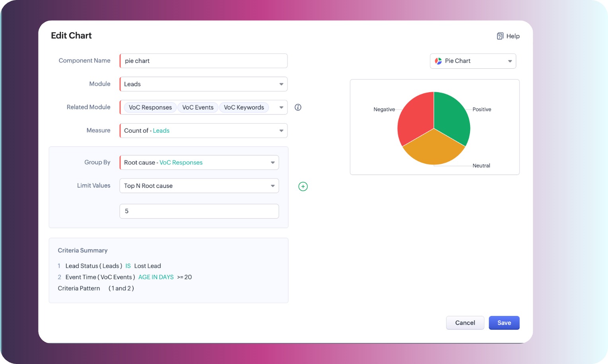The width and height of the screenshot is (608, 364).
Task: Select the VoC Responses tag
Action: click(150, 107)
